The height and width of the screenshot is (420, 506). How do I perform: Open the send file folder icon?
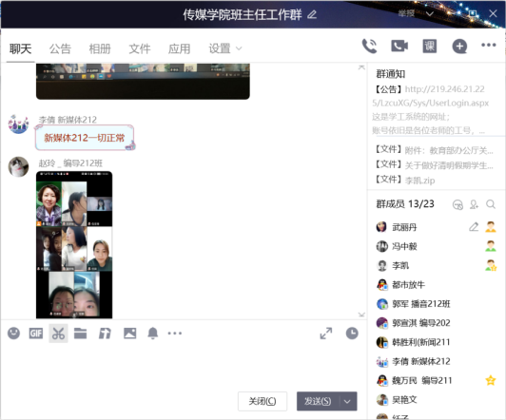tap(80, 334)
